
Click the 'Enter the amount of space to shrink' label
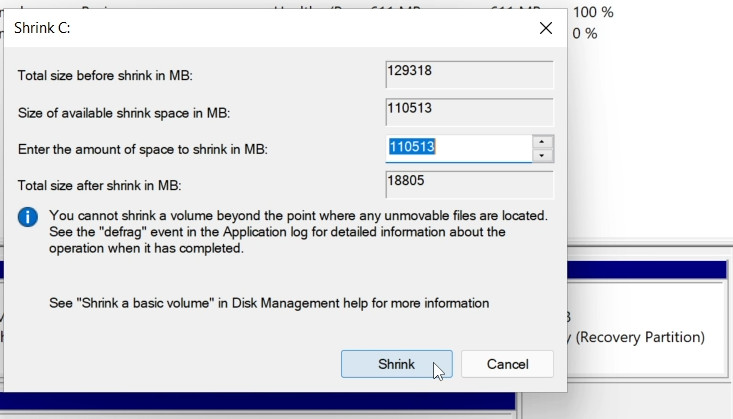[x=143, y=149]
